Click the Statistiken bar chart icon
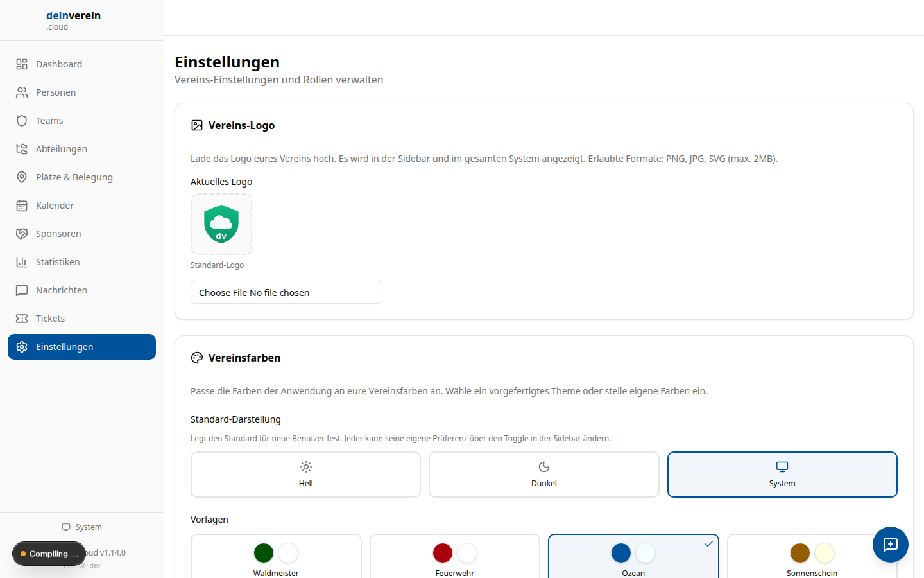Viewport: 924px width, 578px height. [x=22, y=262]
